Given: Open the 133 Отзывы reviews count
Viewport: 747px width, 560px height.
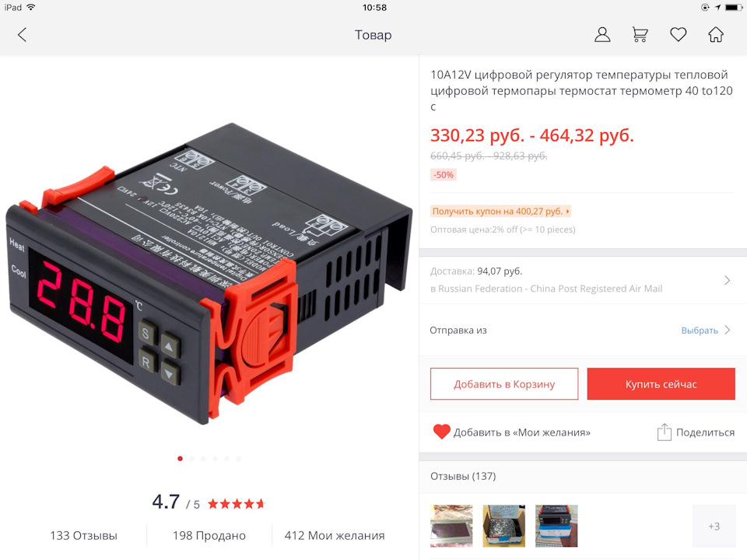Looking at the screenshot, I should point(83,535).
